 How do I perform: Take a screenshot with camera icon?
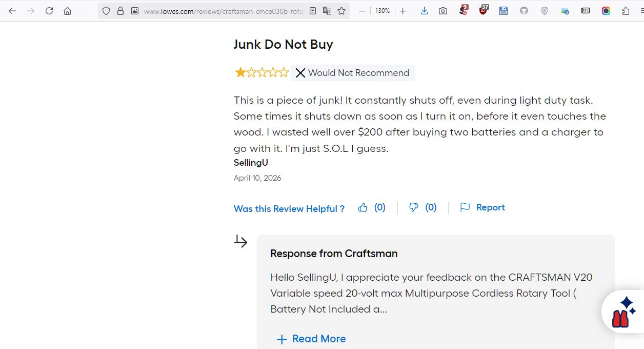[x=443, y=11]
